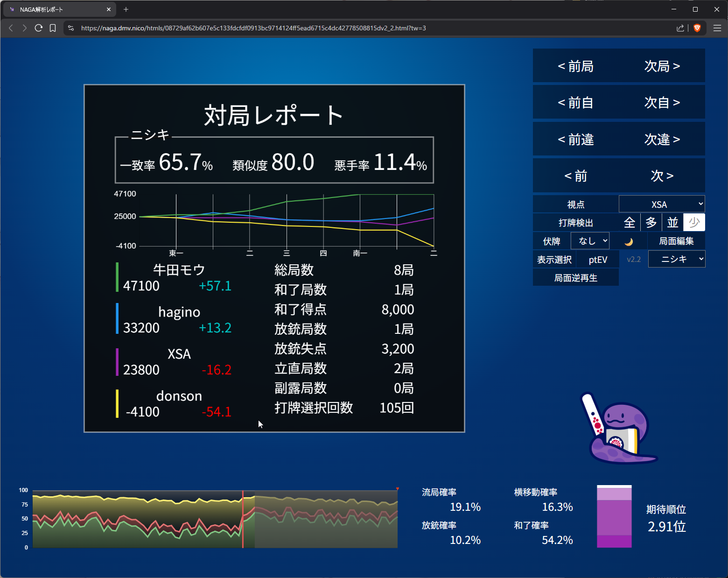Click the bookmark icon in toolbar
The image size is (728, 578).
53,28
